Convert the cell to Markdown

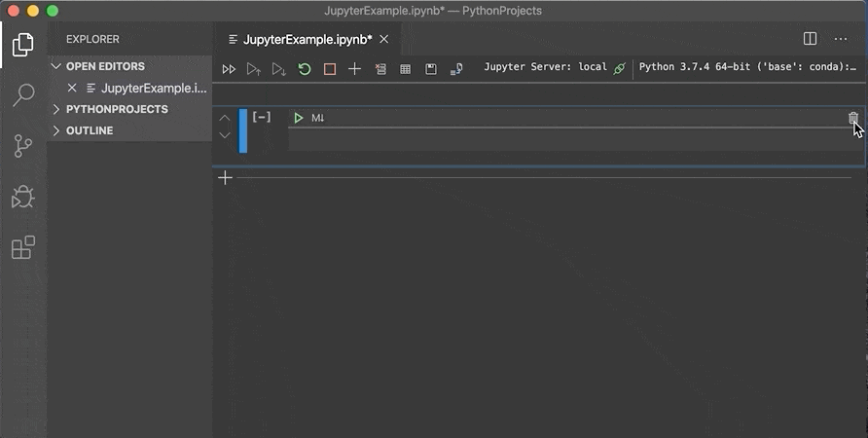point(318,118)
